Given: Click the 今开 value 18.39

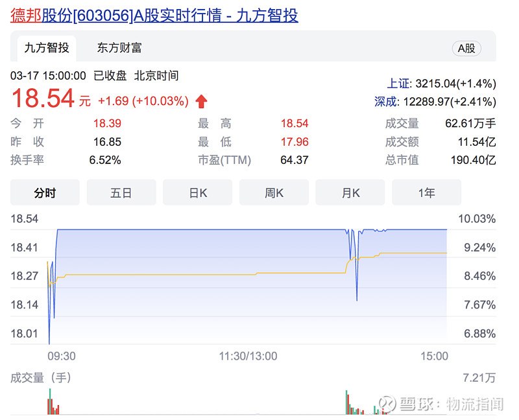Looking at the screenshot, I should click(107, 123).
